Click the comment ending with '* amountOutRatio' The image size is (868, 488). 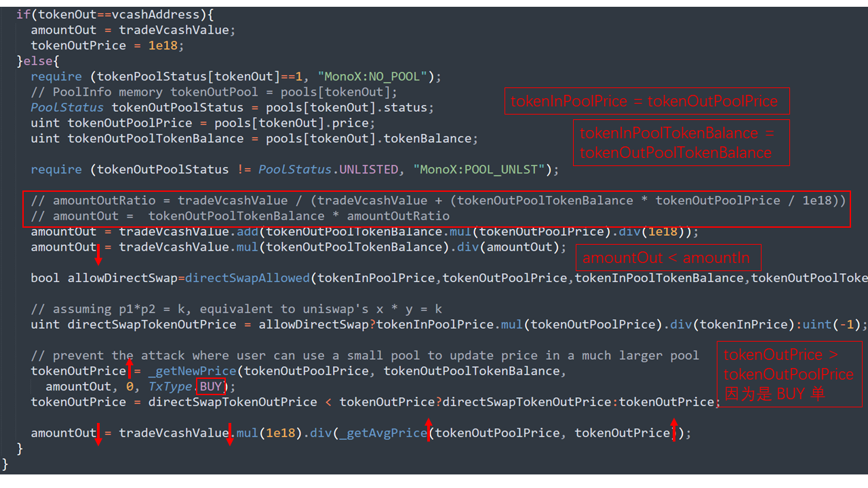pyautogui.click(x=240, y=216)
